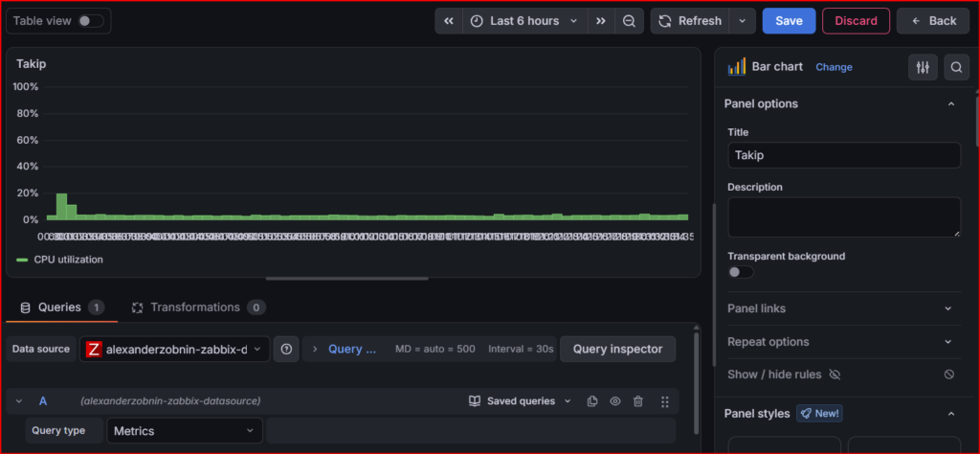Viewport: 980px width, 454px height.
Task: Click the empty field next to Query type
Action: [471, 431]
